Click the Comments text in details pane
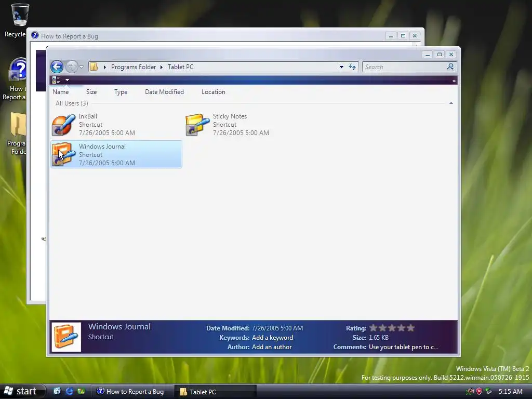 tap(403, 347)
